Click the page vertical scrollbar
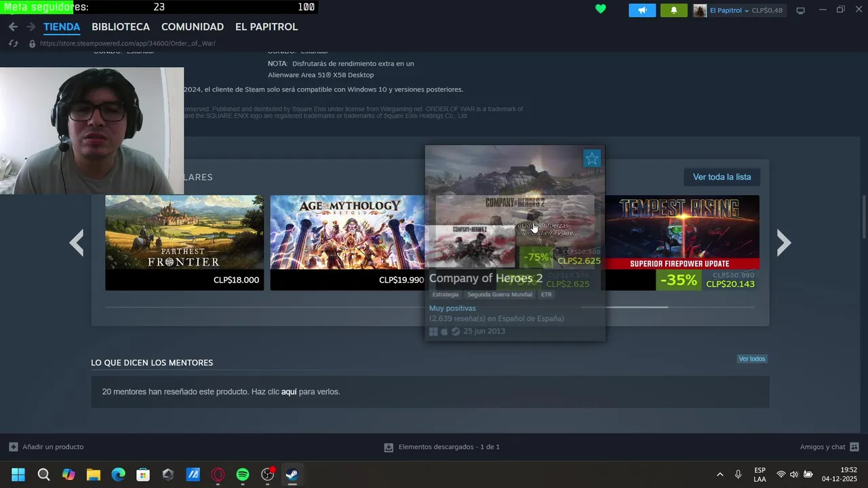The height and width of the screenshot is (488, 868). click(x=864, y=216)
